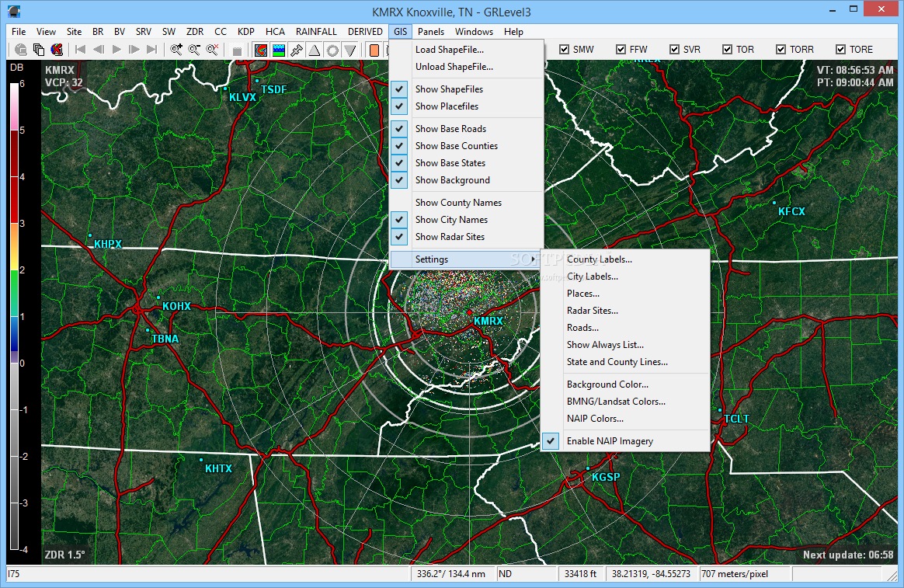This screenshot has height=588, width=904.
Task: Step forward one frame
Action: (134, 50)
